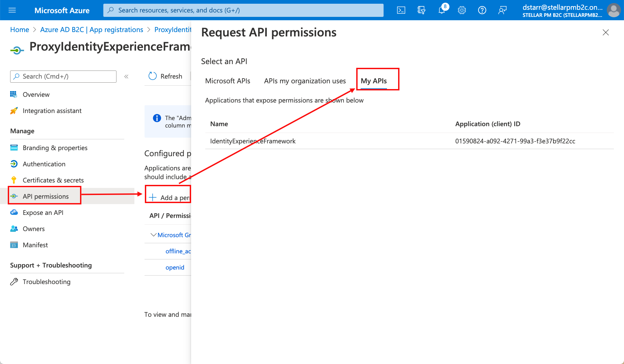This screenshot has width=624, height=364.
Task: Close the Request API permissions panel
Action: point(605,32)
